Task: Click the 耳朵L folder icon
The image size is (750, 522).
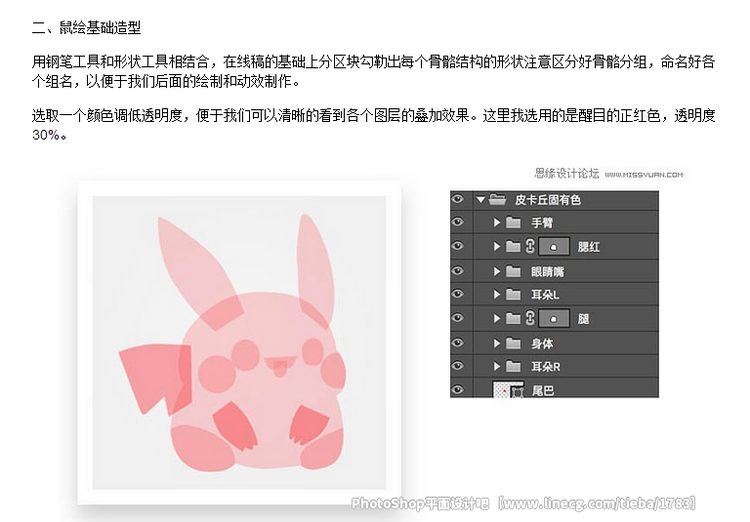Action: coord(513,294)
